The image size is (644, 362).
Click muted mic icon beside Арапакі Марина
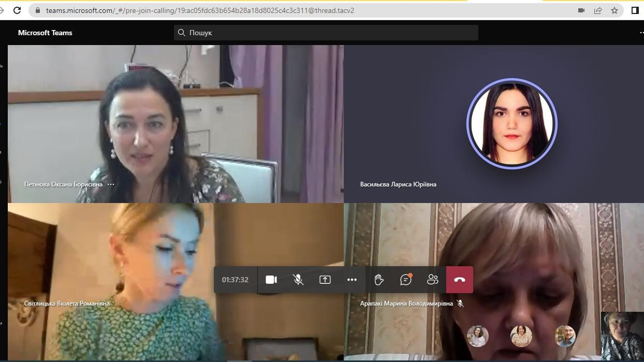[460, 303]
